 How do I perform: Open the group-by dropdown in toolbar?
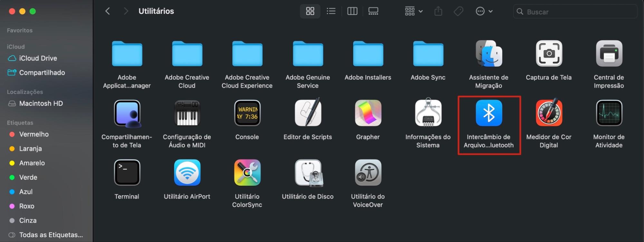click(414, 11)
